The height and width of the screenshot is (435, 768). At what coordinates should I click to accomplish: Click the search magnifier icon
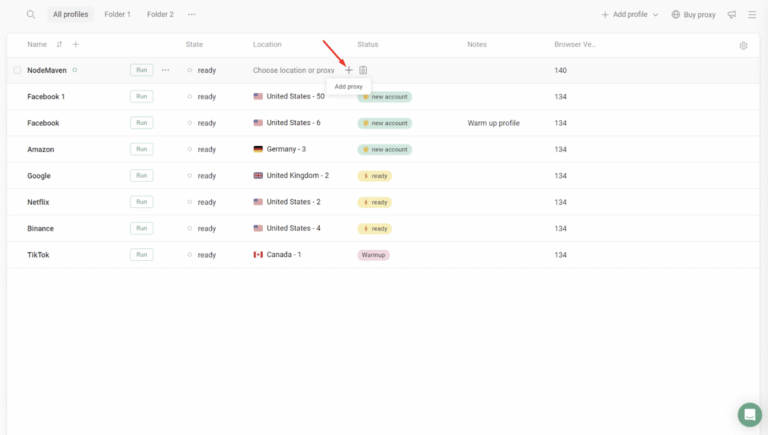coord(31,15)
